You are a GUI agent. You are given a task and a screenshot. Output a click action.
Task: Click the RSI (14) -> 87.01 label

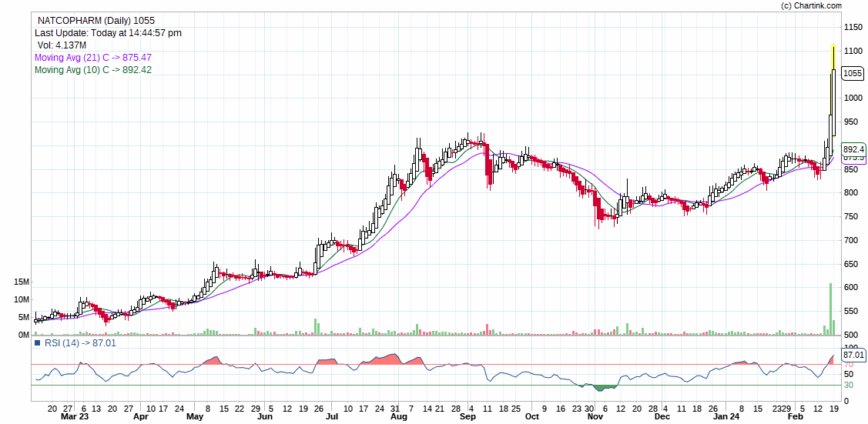(x=79, y=342)
